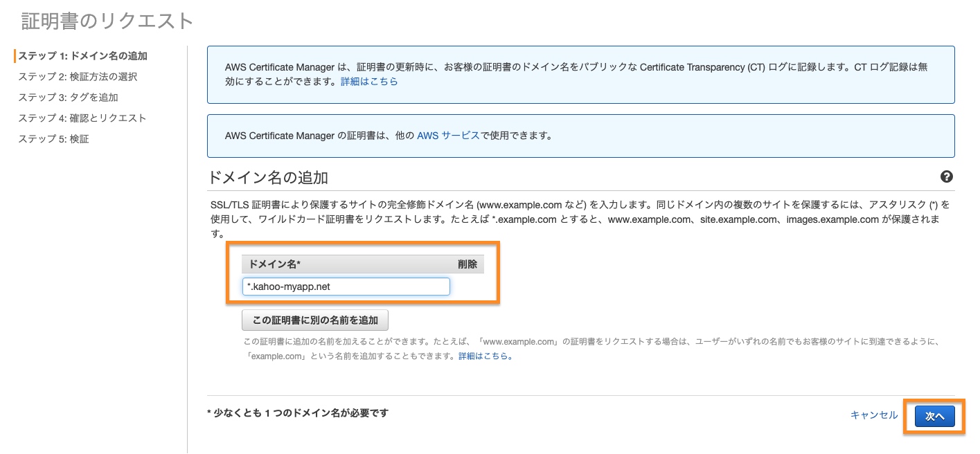Follow the AWS サービス link
The image size is (980, 454).
point(447,136)
